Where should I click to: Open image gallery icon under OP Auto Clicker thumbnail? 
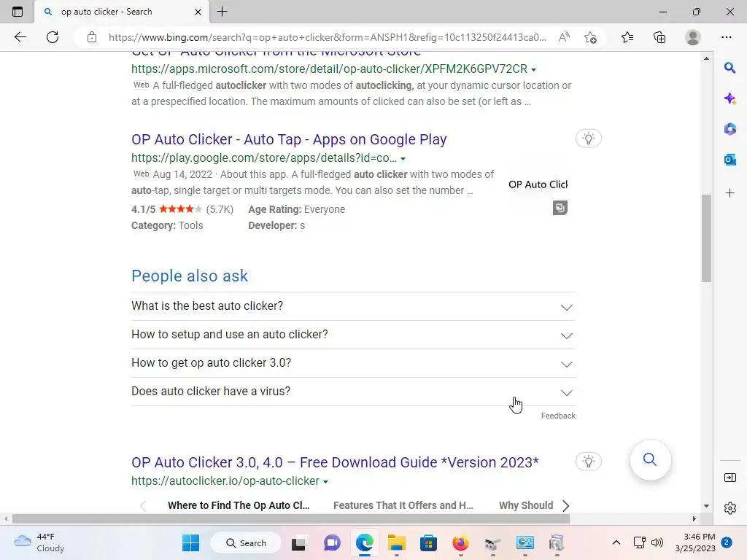tap(560, 208)
